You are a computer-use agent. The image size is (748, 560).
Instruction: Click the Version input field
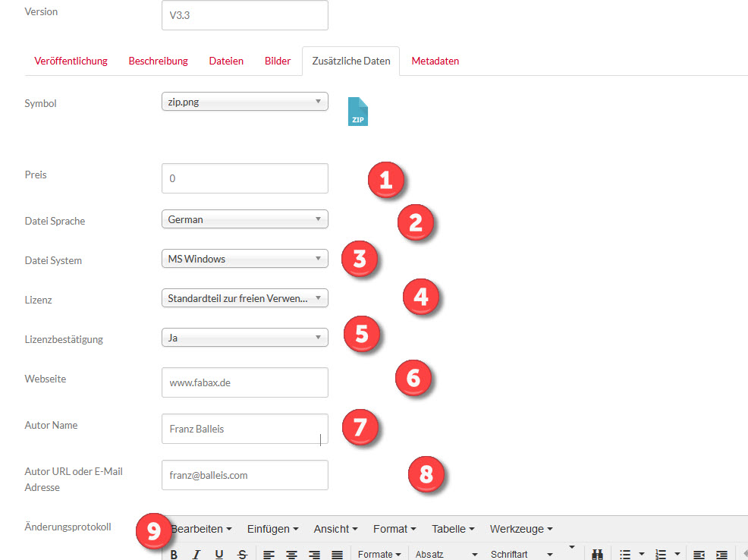coord(245,15)
